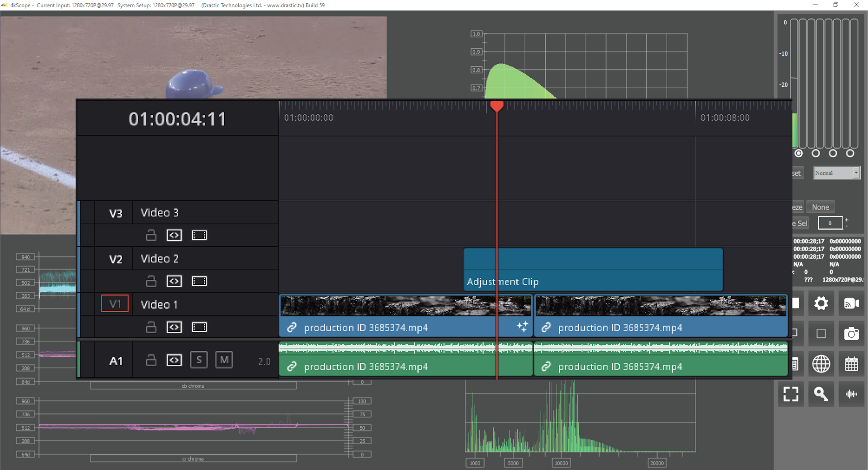Open the calendar schedule icon
The image size is (868, 470).
851,364
